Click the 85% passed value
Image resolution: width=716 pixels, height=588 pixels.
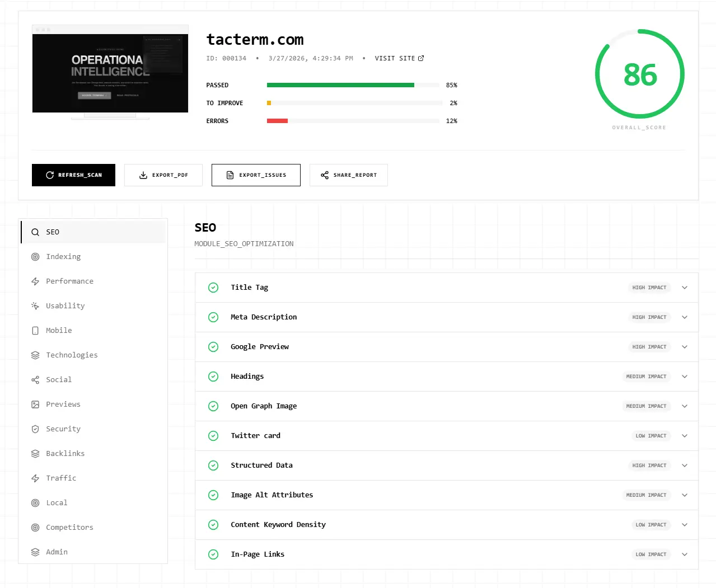(x=452, y=85)
